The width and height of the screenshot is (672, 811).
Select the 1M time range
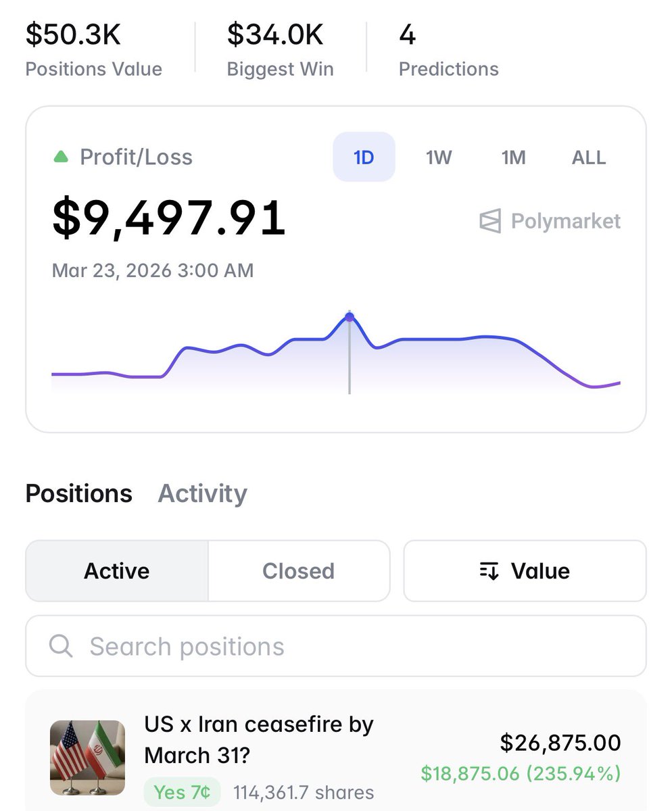point(513,157)
